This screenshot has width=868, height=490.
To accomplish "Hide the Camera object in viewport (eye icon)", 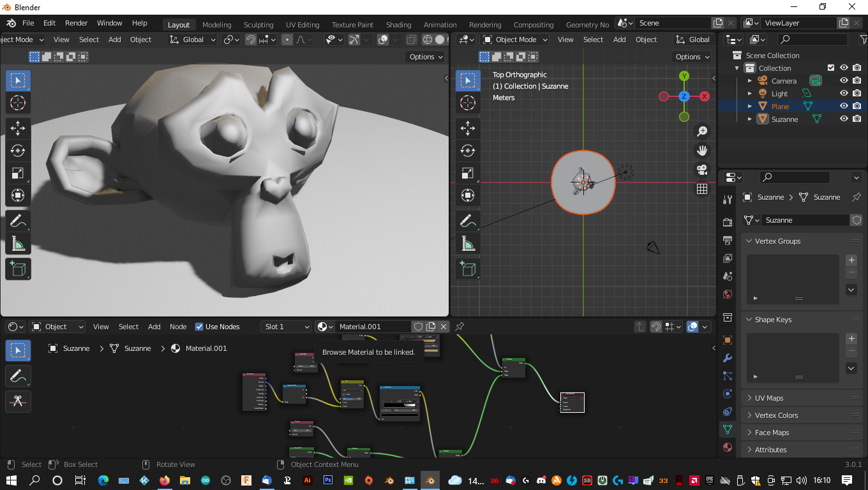I will (844, 81).
